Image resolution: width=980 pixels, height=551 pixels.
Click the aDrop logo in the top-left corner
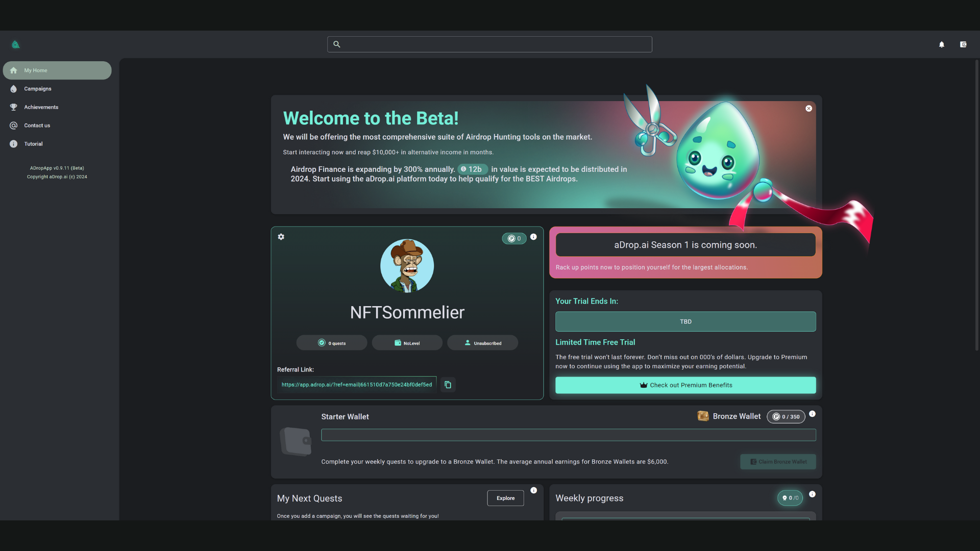[x=16, y=44]
